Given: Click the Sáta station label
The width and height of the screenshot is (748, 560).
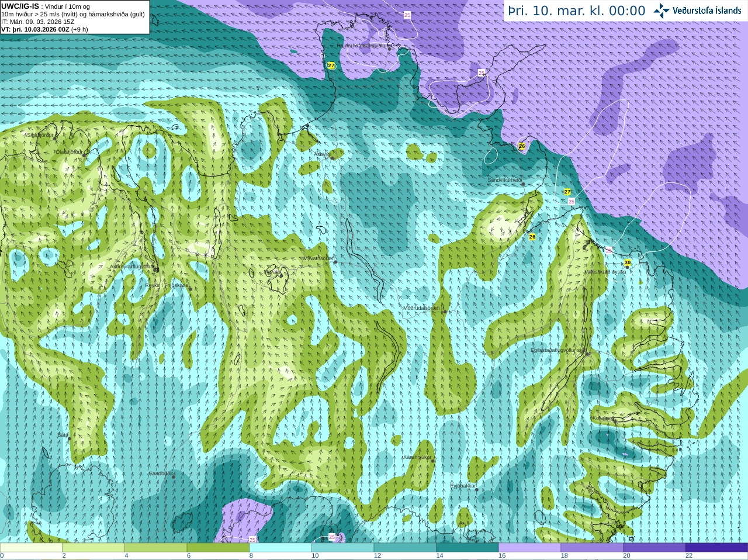Looking at the screenshot, I should (63, 435).
